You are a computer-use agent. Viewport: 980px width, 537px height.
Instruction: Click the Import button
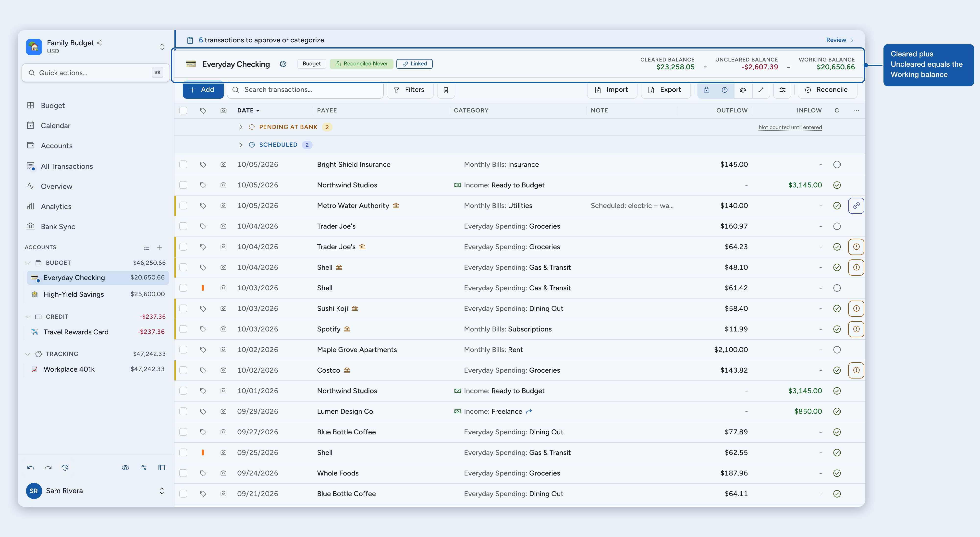point(612,90)
